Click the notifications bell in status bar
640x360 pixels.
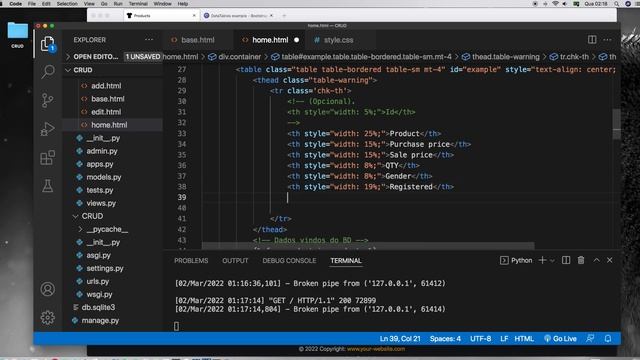(x=608, y=338)
